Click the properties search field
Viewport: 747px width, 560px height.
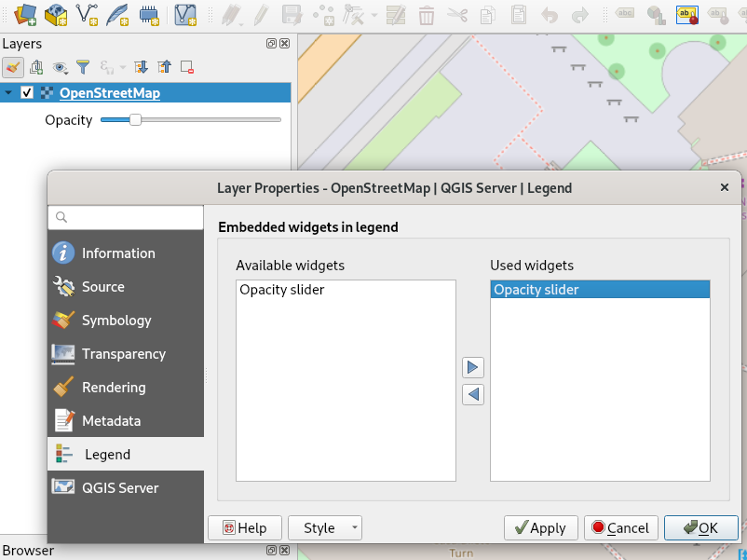tap(126, 217)
